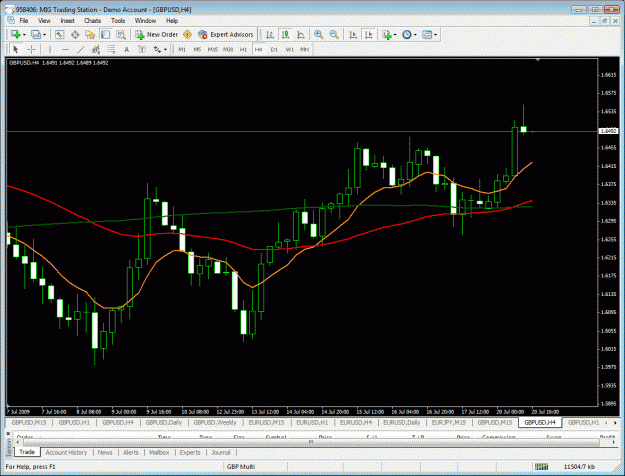Screen dimensions: 625x476
Task: Switch timeframe to M15
Action: (212, 49)
